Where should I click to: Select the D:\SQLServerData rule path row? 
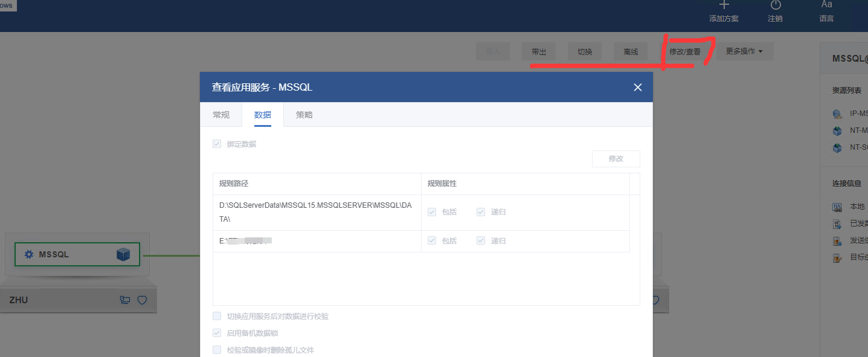coord(316,212)
